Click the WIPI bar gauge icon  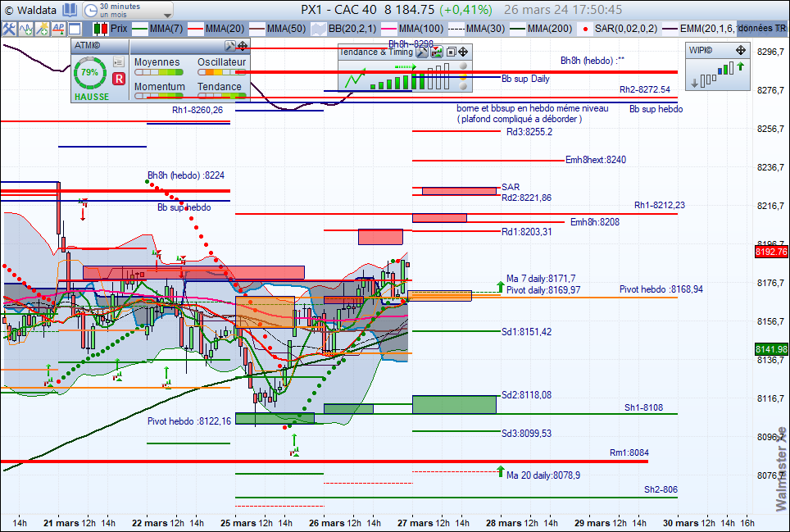718,75
